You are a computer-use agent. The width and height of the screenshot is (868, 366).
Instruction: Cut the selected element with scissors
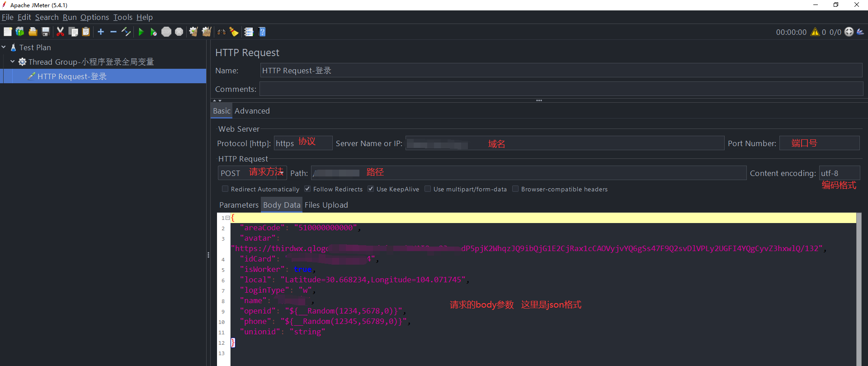pyautogui.click(x=60, y=32)
